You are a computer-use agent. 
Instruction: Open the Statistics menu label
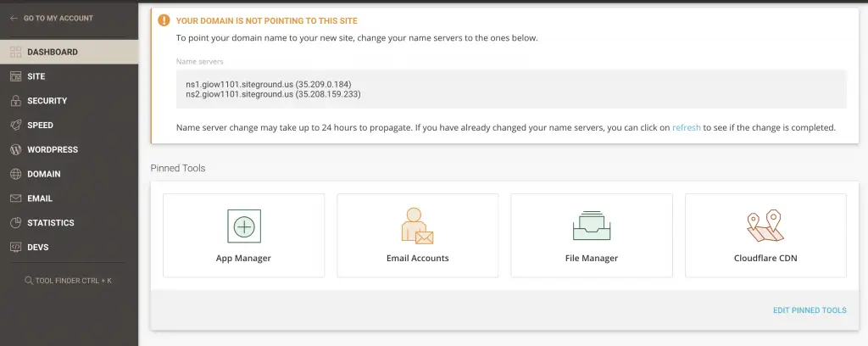51,223
